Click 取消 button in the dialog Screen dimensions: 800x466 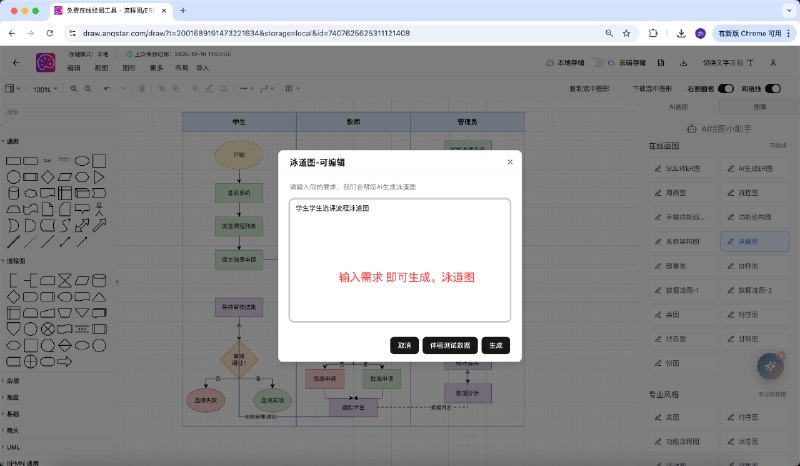405,346
